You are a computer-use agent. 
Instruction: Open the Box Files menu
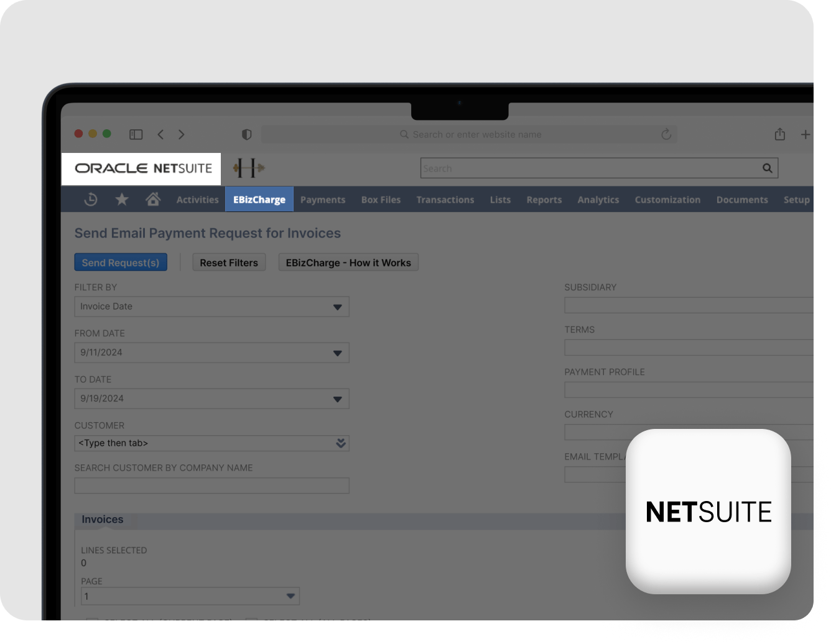tap(381, 200)
